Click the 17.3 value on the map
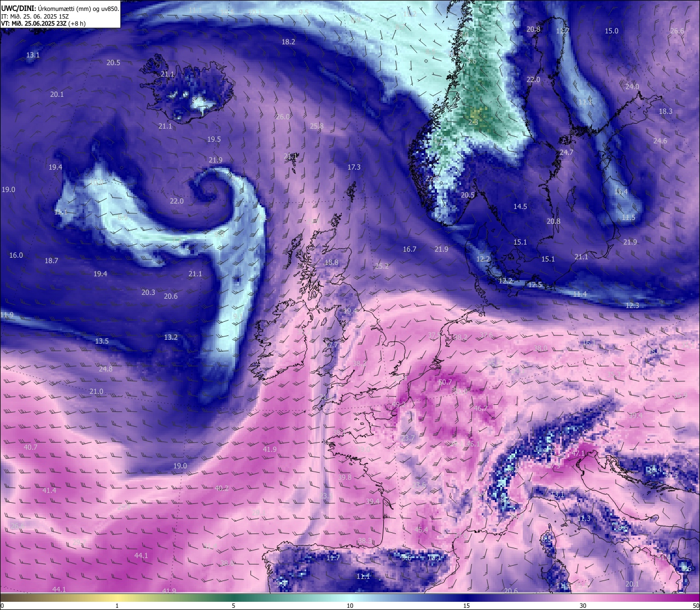 354,167
